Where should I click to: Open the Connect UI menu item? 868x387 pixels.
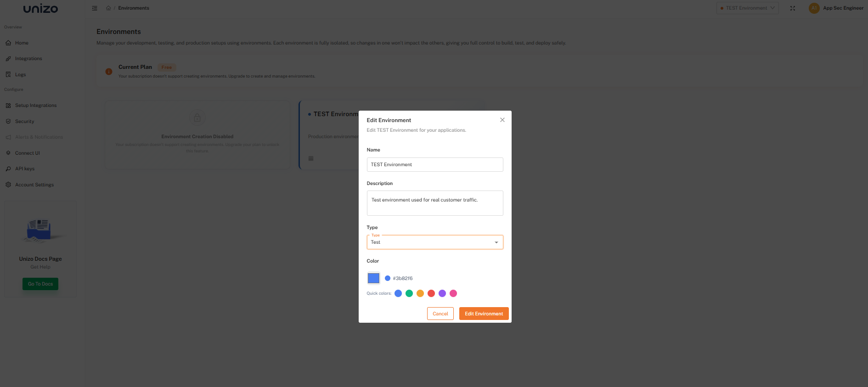(x=28, y=153)
